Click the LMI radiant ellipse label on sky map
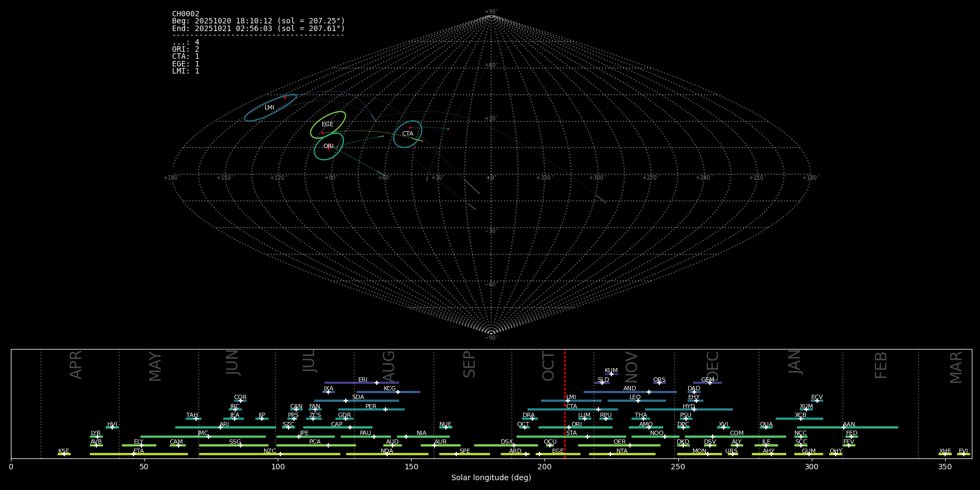Viewport: 980px width, 490px height. click(269, 108)
